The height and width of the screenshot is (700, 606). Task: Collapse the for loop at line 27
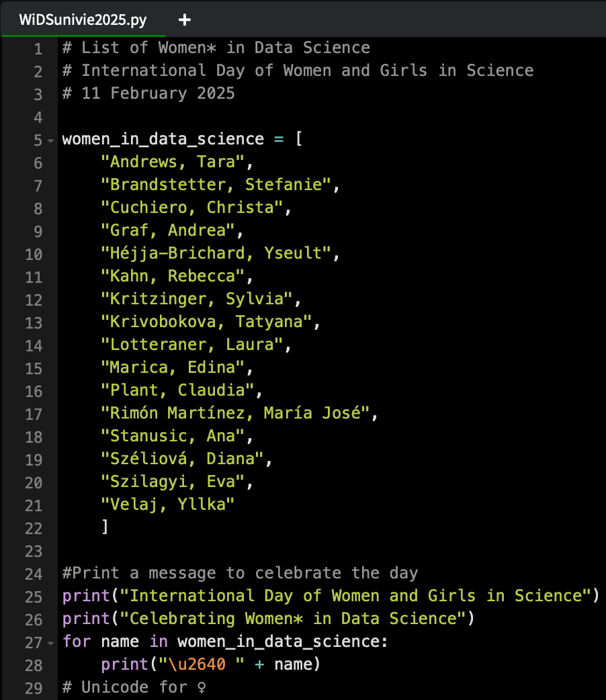click(x=51, y=643)
